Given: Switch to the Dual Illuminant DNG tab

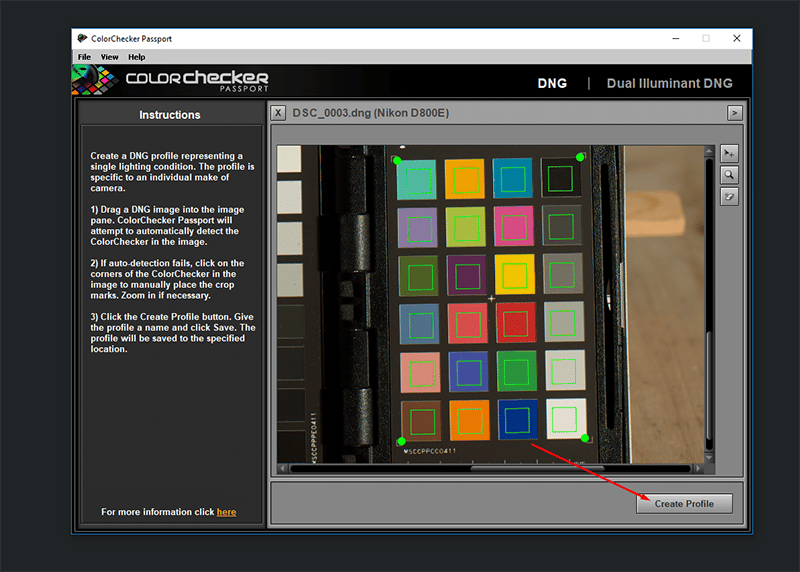Looking at the screenshot, I should [669, 83].
